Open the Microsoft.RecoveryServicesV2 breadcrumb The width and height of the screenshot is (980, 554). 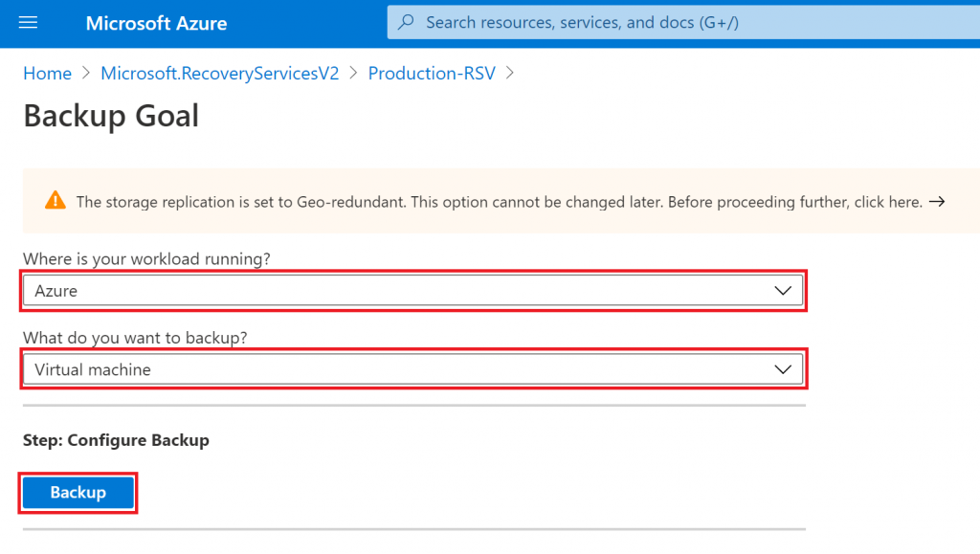[x=218, y=73]
